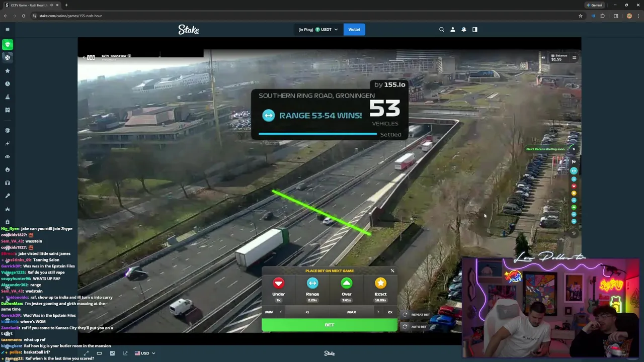Image resolution: width=644 pixels, height=362 pixels.
Task: Close the Place Bet On Next Game panel
Action: coord(392,271)
